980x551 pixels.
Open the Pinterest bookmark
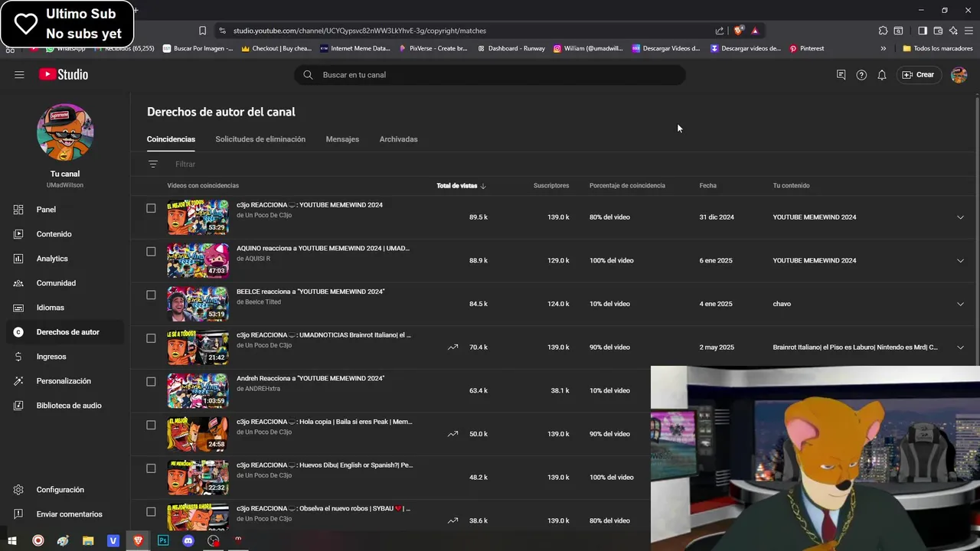[806, 48]
